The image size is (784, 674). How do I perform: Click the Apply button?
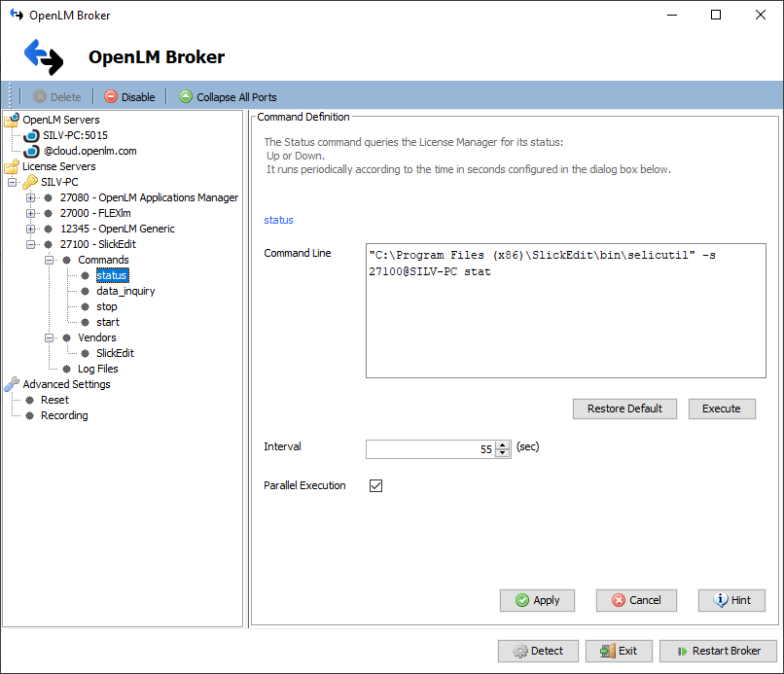click(x=537, y=600)
